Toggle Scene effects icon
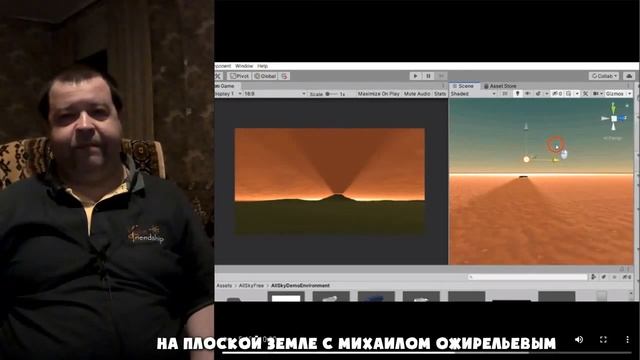Screen dimensions: 640x360 coord(538,94)
